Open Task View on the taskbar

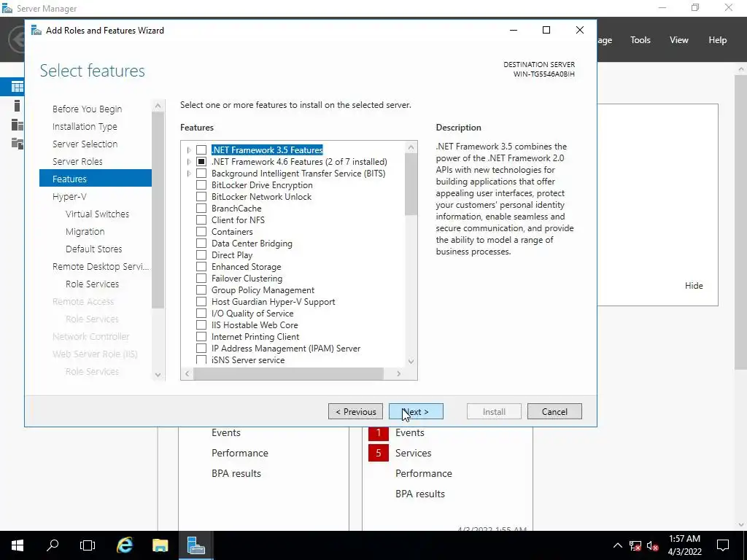coord(88,545)
